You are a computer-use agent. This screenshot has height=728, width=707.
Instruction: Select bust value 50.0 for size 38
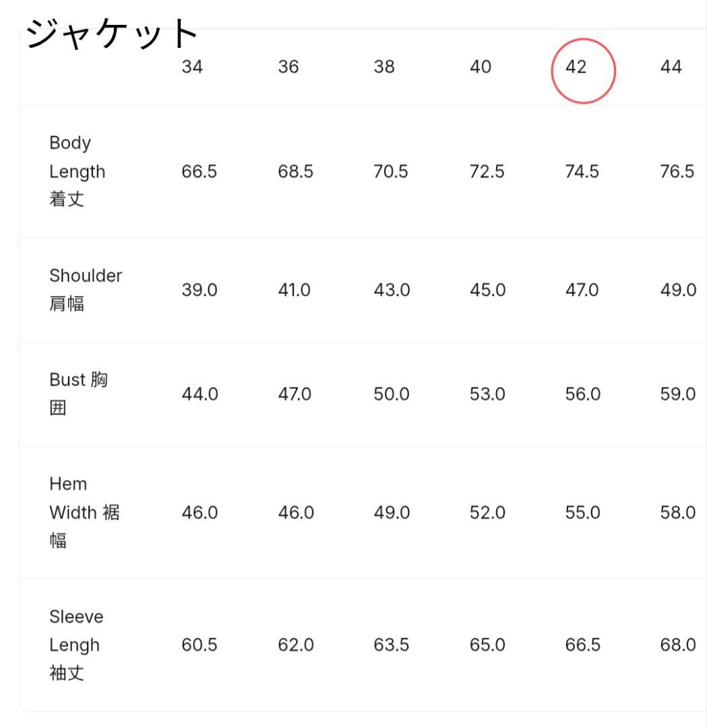392,394
